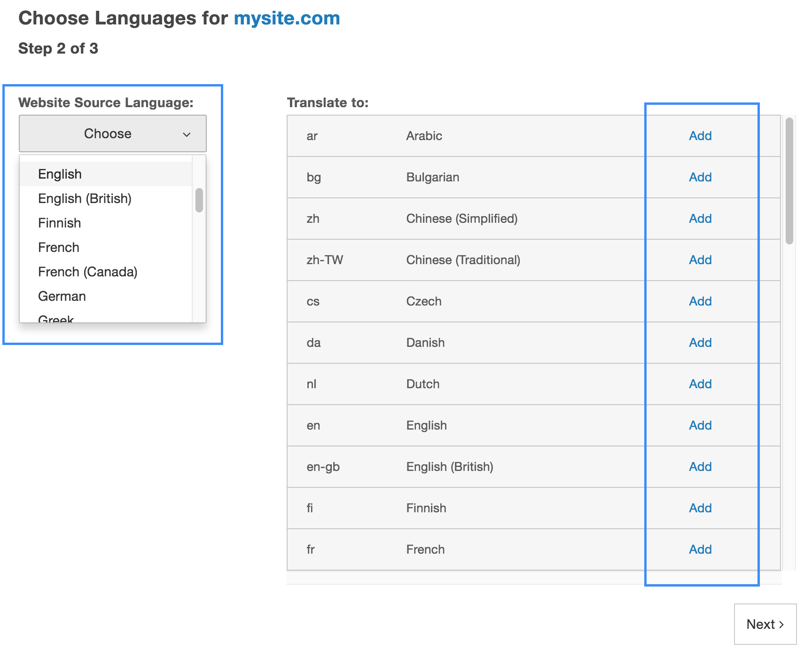Add Finnish as a translation language

coord(700,508)
